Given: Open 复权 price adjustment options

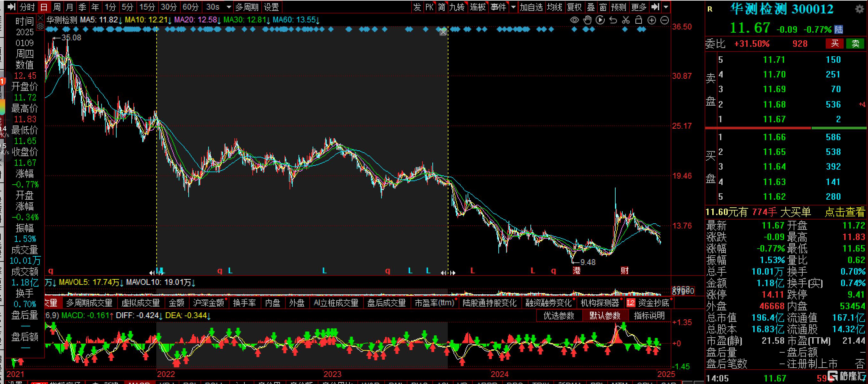Looking at the screenshot, I should click(x=575, y=7).
